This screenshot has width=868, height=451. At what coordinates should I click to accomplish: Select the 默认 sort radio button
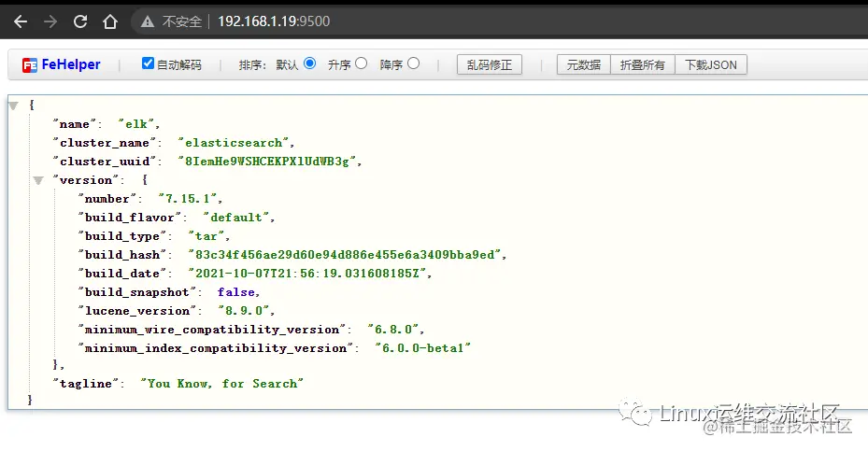310,63
